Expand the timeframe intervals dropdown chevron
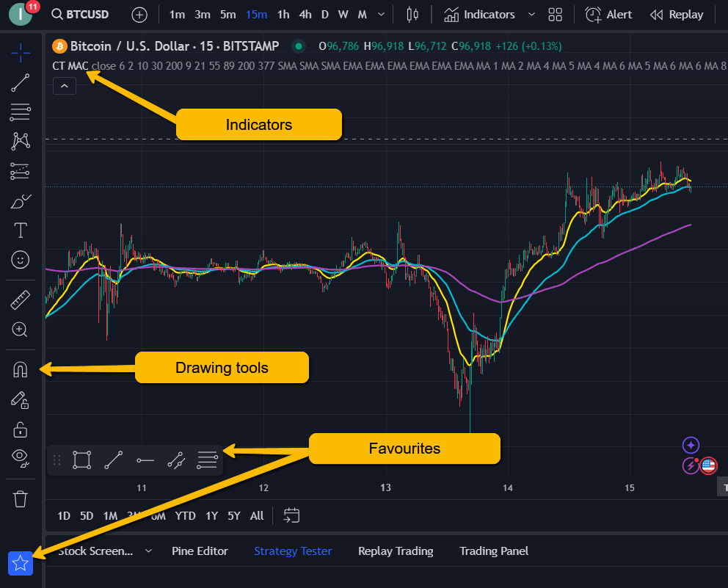728x588 pixels. click(381, 14)
